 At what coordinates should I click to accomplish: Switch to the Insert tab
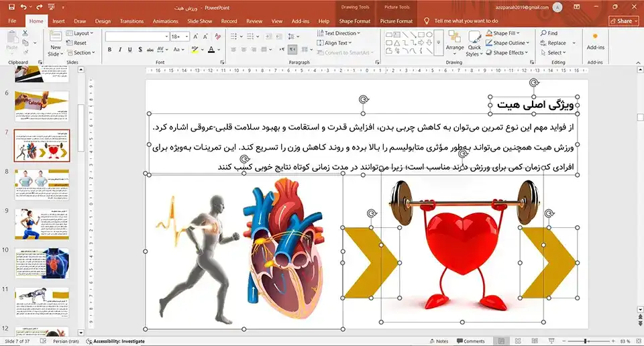(x=58, y=21)
